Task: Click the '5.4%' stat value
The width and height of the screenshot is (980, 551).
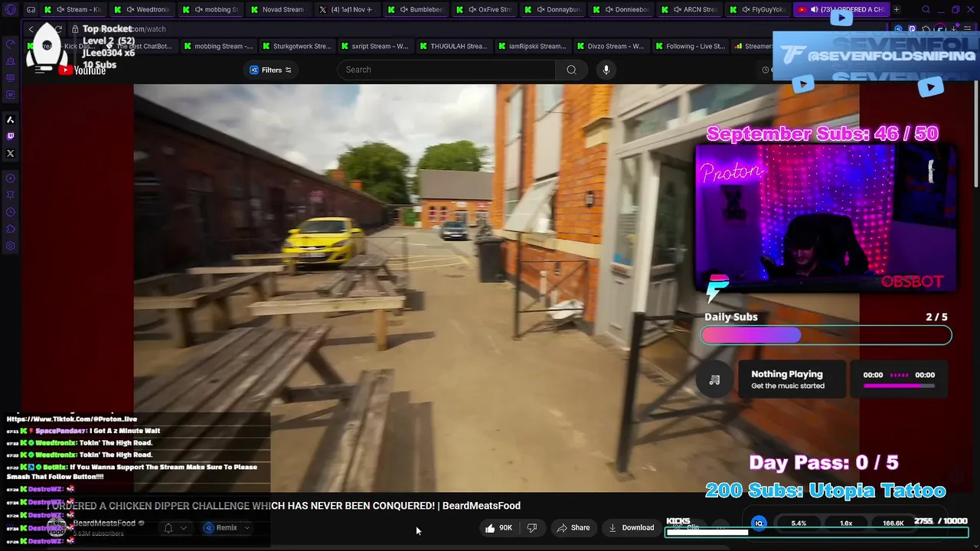Action: coord(799,523)
